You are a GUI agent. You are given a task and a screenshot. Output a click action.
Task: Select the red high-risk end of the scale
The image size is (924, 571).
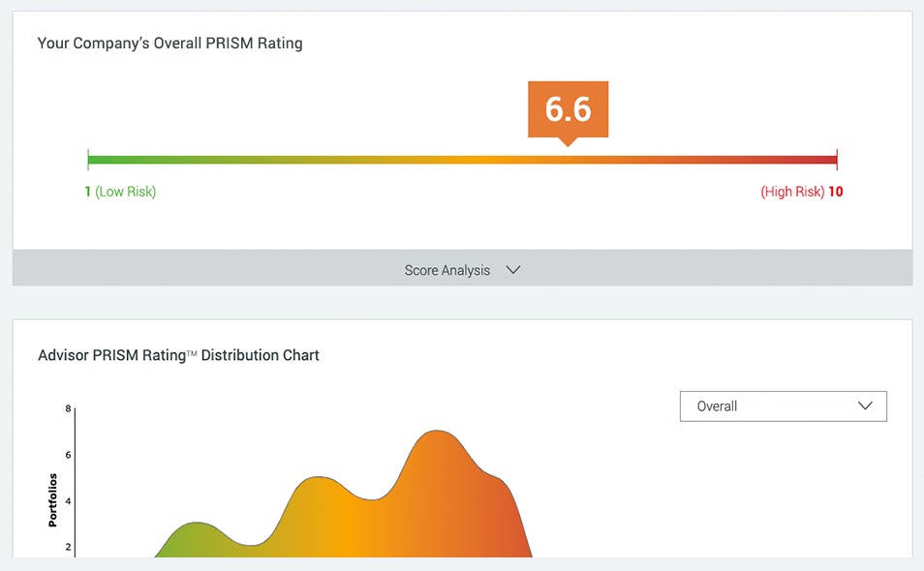point(833,158)
